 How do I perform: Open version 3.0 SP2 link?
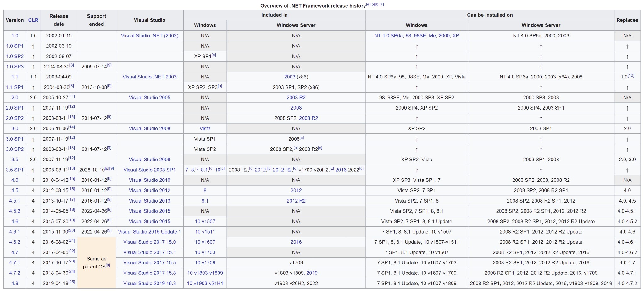click(x=15, y=149)
